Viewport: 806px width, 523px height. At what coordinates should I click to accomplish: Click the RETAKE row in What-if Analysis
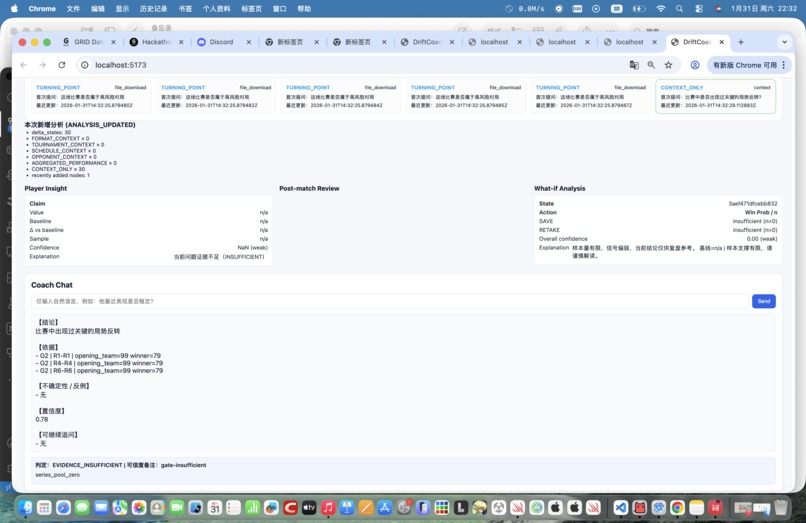coord(658,230)
